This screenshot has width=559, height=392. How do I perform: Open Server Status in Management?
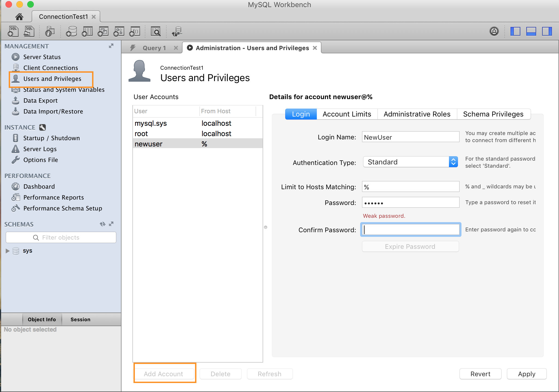point(42,57)
